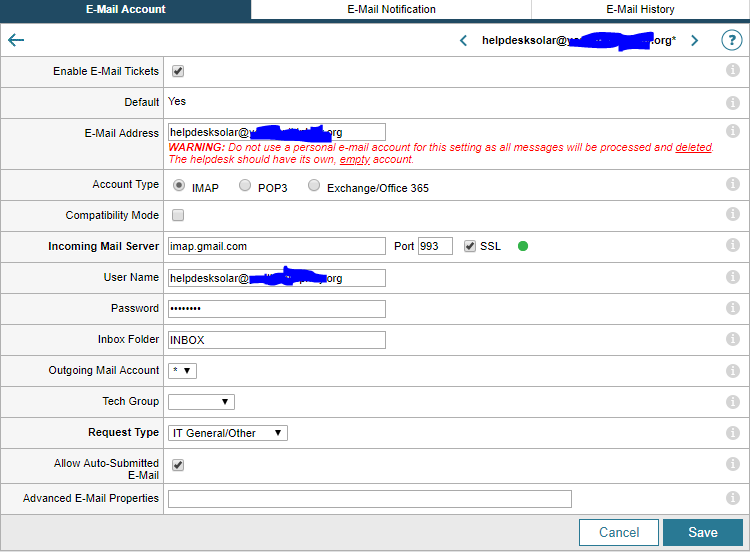Screen dimensions: 750x552
Task: Click the helpdesksolar account title text
Action: (579, 40)
